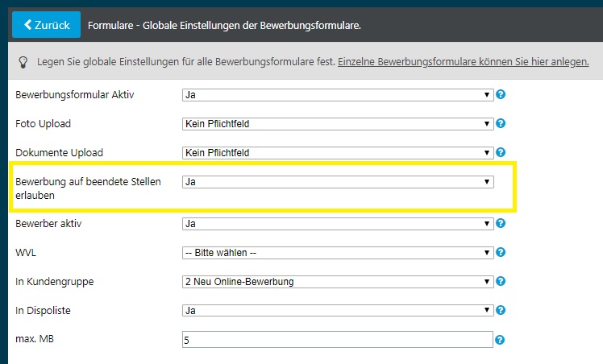The image size is (603, 364).
Task: Open link to create individual Bewerbungsformulare
Action: (463, 62)
